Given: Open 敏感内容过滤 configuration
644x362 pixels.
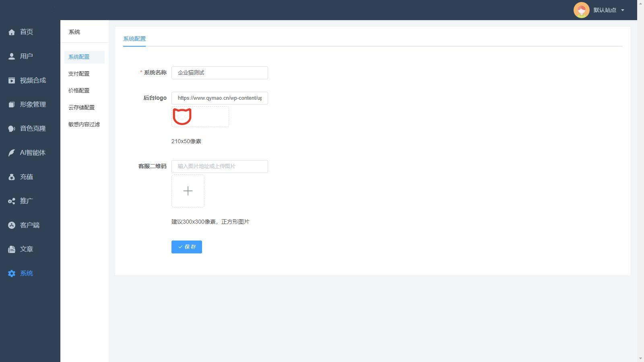Looking at the screenshot, I should pos(84,124).
